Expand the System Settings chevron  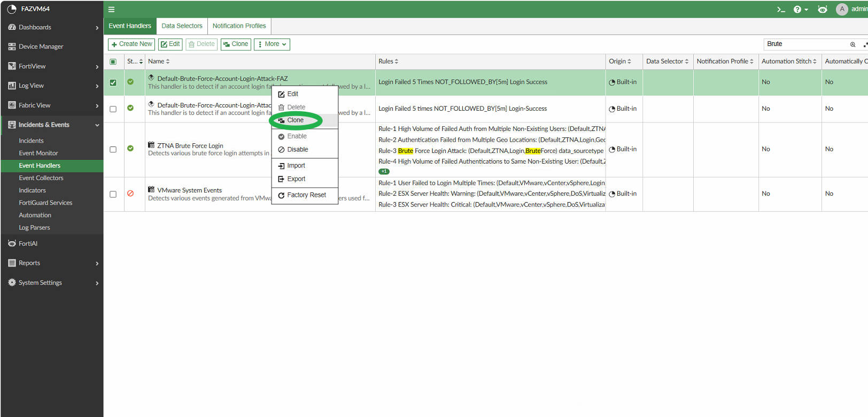tap(97, 283)
